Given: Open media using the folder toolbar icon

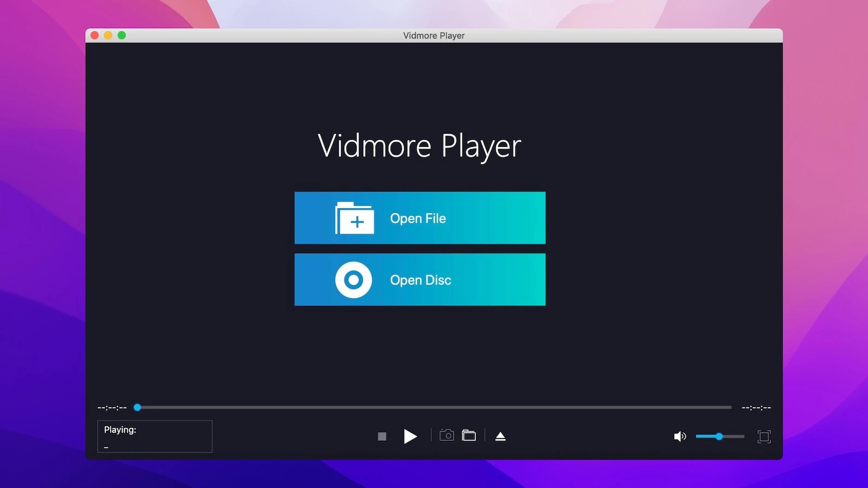Looking at the screenshot, I should [x=469, y=435].
